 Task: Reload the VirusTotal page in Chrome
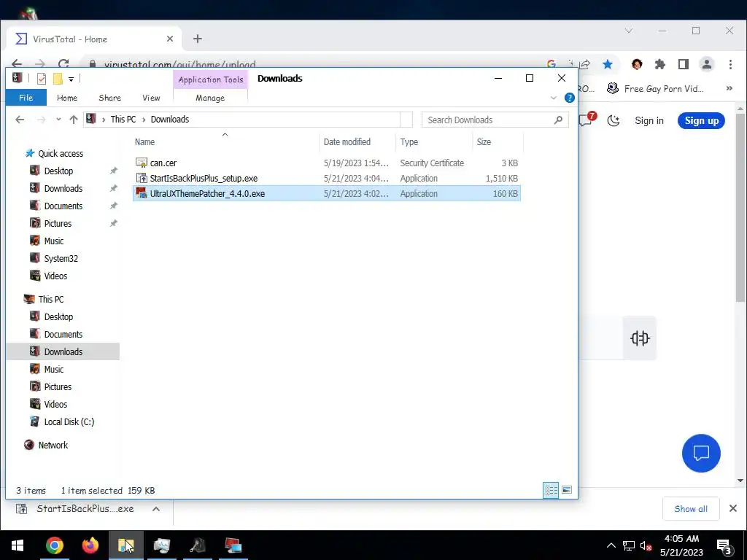pyautogui.click(x=63, y=64)
